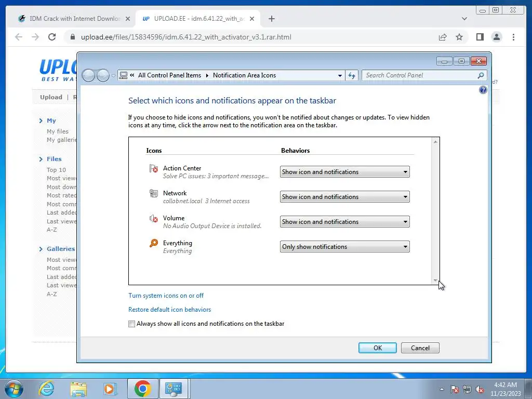Screen dimensions: 532x399
Task: Reload the Chrome page
Action: (51, 37)
